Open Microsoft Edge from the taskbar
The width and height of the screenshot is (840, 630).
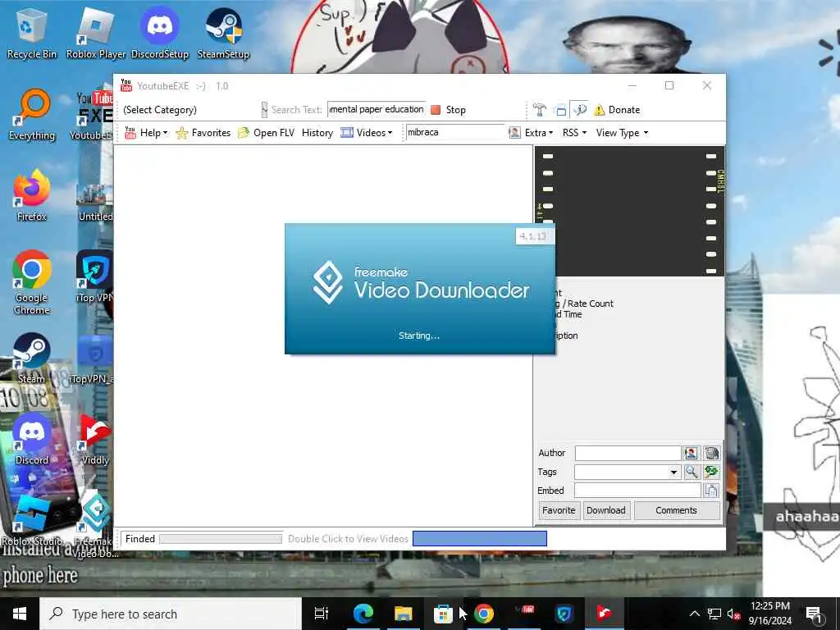click(363, 614)
